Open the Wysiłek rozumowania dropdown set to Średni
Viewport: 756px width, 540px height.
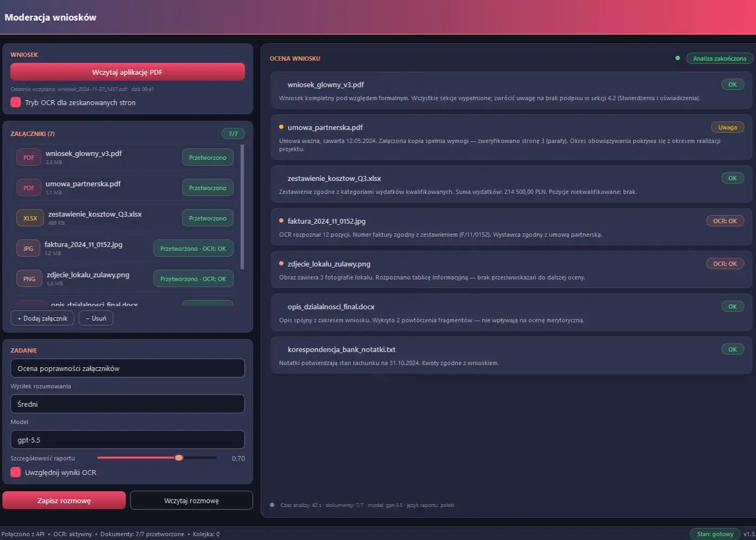(x=128, y=404)
